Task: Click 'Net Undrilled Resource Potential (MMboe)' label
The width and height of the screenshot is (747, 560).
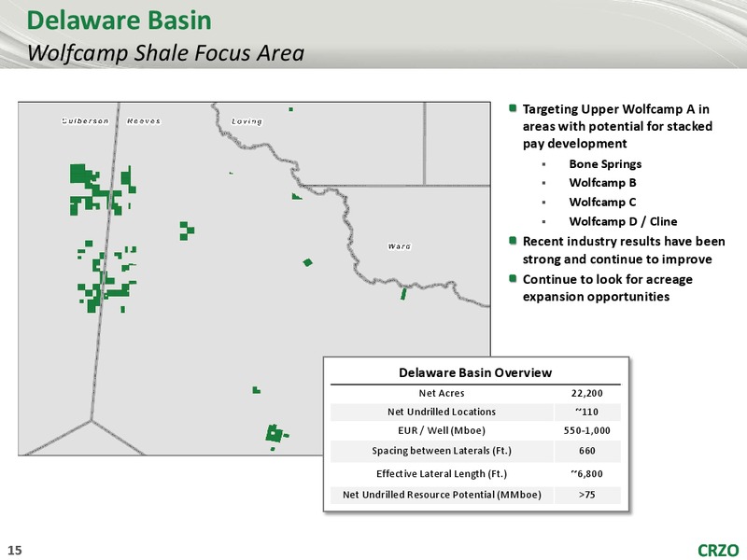Action: 442,495
